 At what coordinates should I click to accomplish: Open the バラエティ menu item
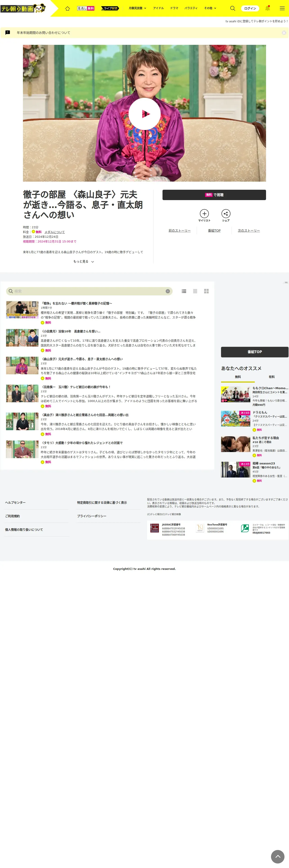pos(191,8)
